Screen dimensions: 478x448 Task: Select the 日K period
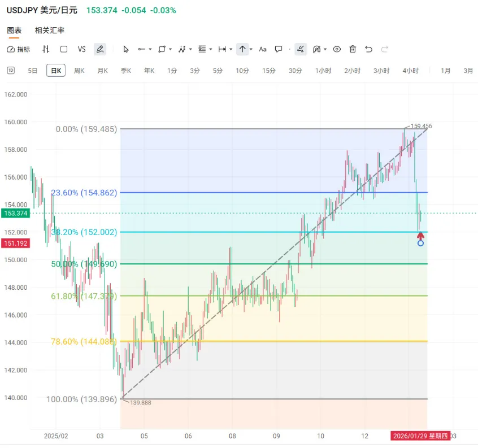(56, 71)
